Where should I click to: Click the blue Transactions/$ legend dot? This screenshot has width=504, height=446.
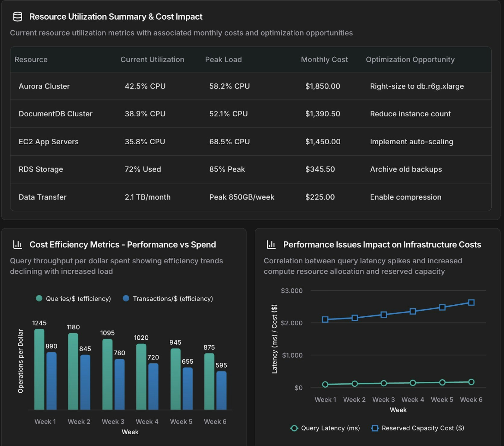(126, 299)
